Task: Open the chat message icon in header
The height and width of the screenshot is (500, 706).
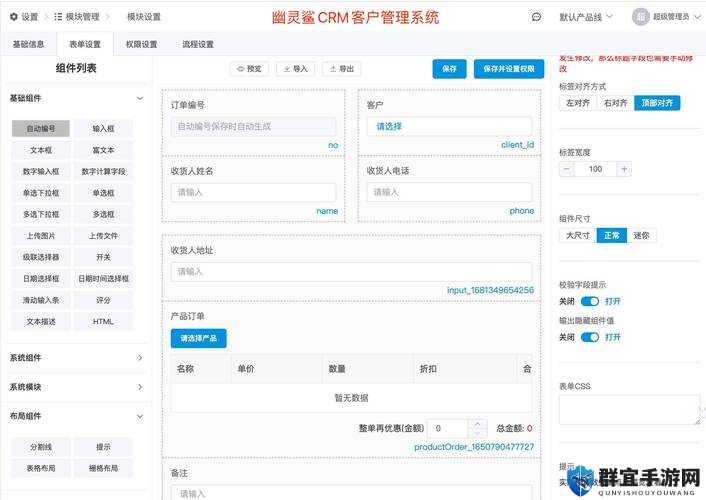Action: (536, 17)
